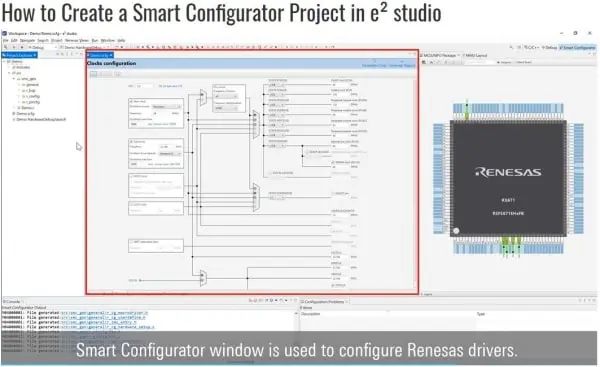Toggle the Sub-clock checkbox

coord(131,142)
